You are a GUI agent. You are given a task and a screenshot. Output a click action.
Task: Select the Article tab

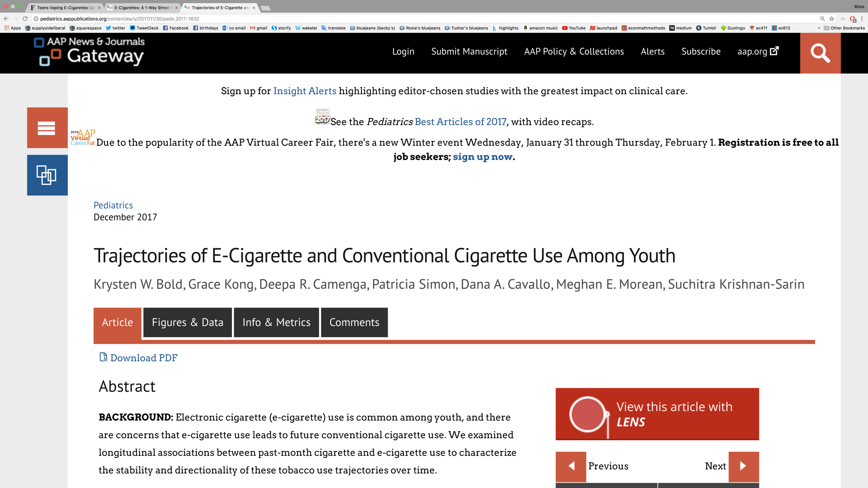[117, 322]
